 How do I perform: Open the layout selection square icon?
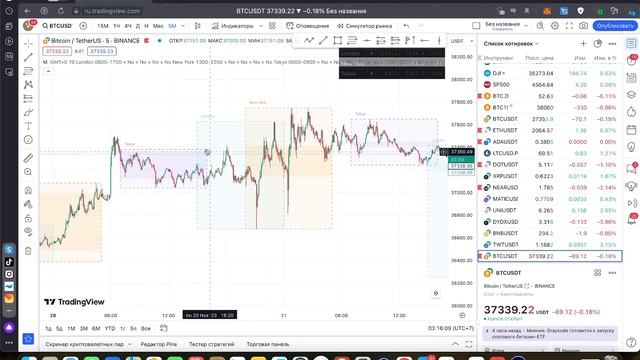pos(476,26)
